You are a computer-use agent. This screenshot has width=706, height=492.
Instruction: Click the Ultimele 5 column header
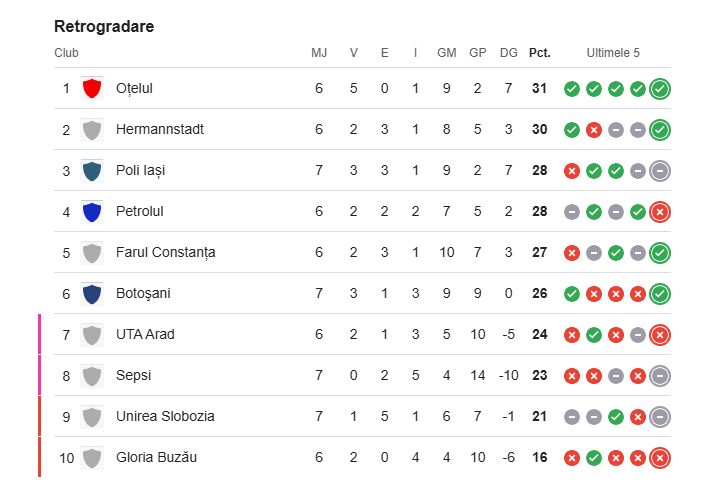pos(613,53)
